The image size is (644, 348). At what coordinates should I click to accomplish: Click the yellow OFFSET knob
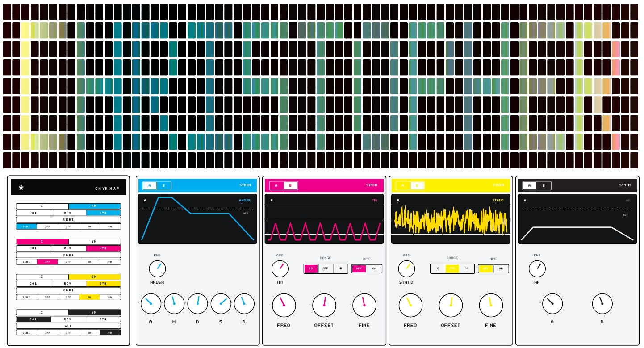coord(451,305)
